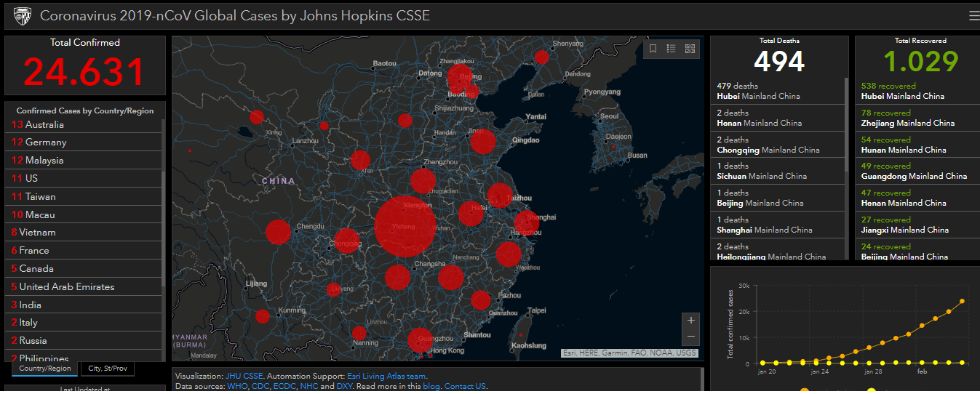
Task: Open the Esri Living Atlas team link
Action: pyautogui.click(x=385, y=377)
